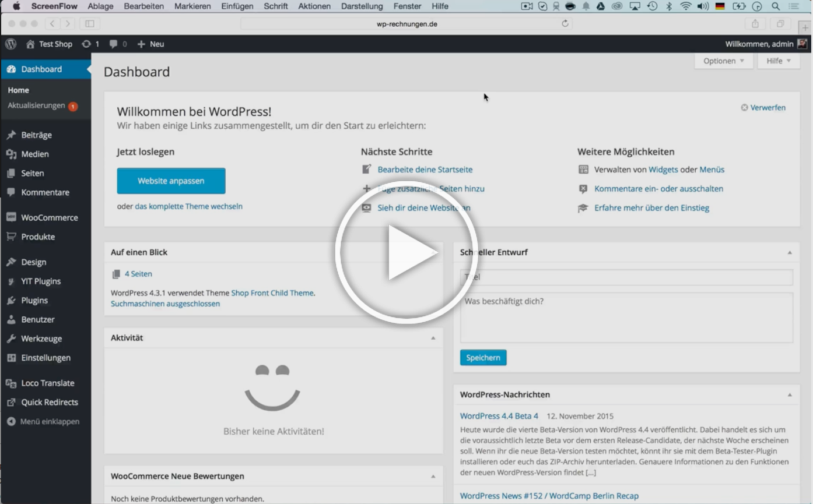The width and height of the screenshot is (813, 504).
Task: Open Kommentare in the sidebar
Action: point(45,192)
